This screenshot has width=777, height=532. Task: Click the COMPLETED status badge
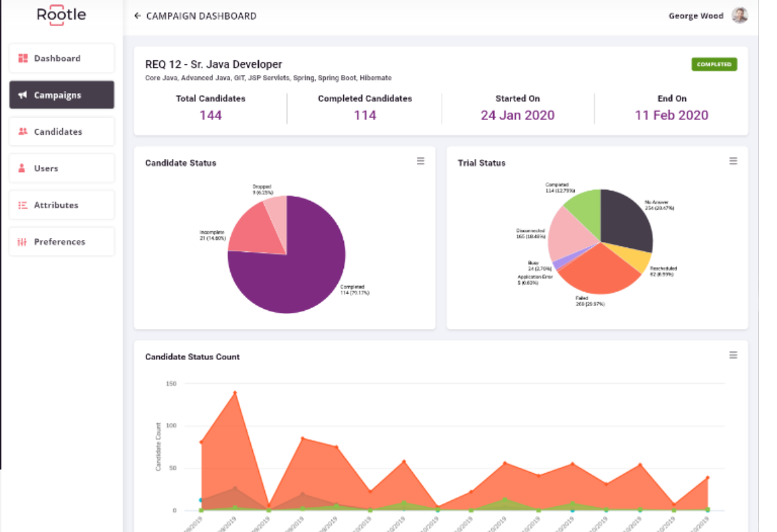coord(715,64)
